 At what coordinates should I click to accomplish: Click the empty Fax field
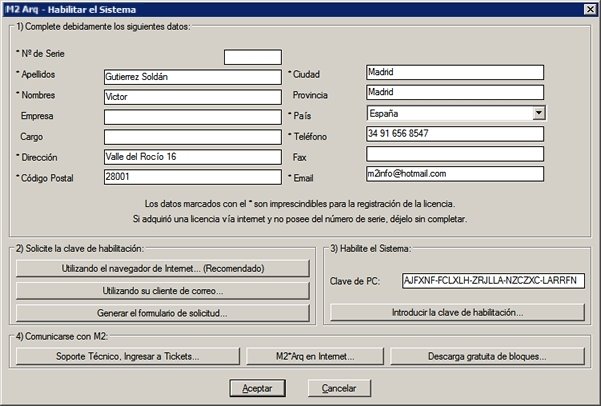pos(454,154)
